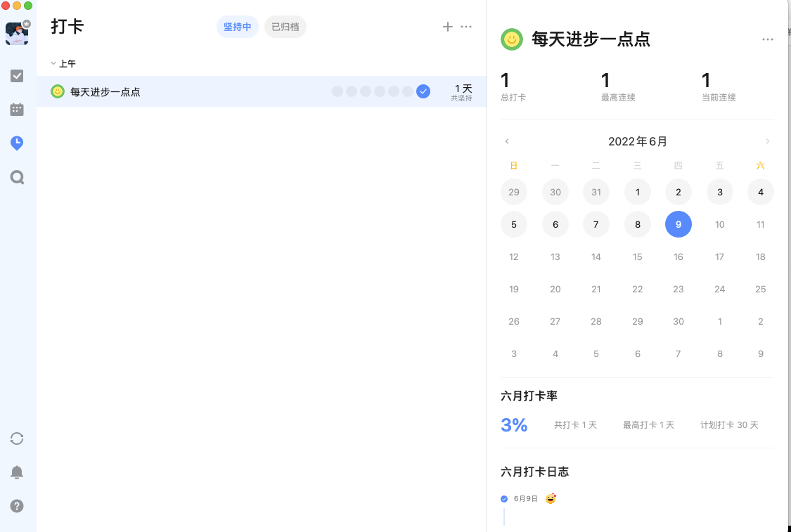Click the 2022年6月 calendar header

(x=637, y=141)
